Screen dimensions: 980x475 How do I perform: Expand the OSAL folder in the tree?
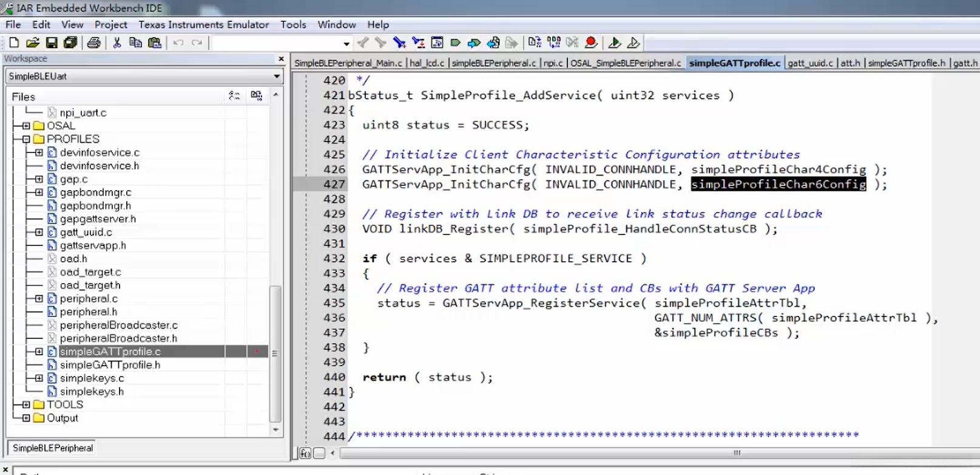(26, 126)
